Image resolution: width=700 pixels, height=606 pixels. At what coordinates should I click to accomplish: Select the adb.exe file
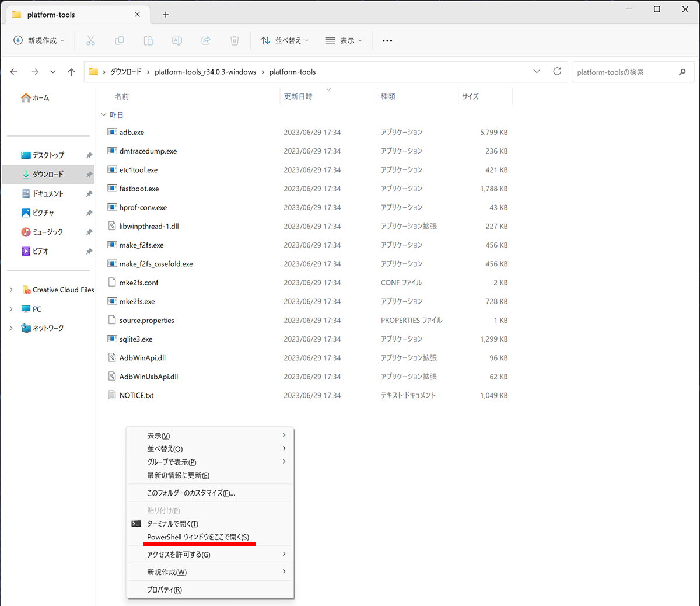pyautogui.click(x=132, y=133)
